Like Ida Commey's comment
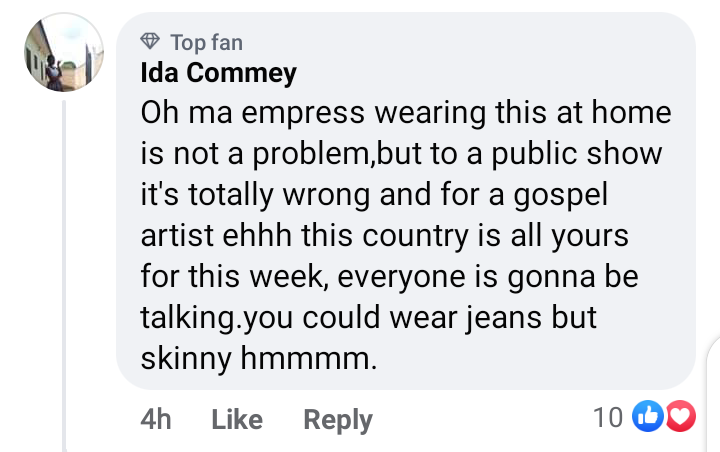Viewport: 720px width, 452px height. point(237,420)
